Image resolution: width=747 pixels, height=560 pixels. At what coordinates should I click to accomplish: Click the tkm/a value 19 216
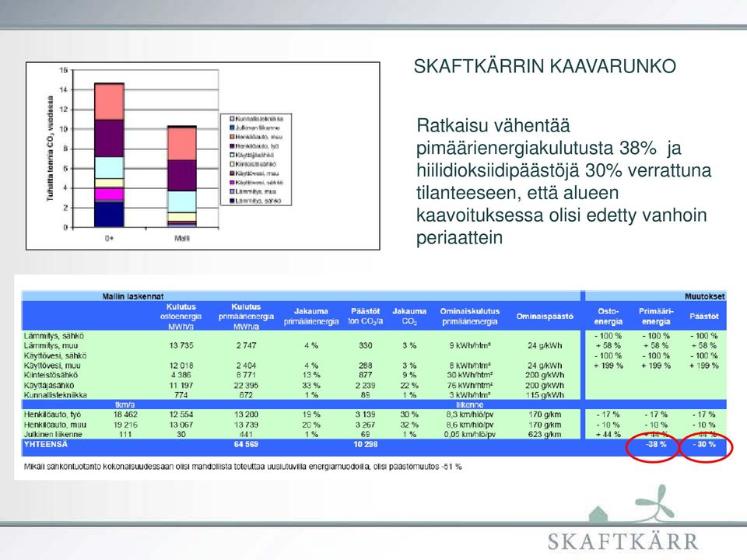(125, 425)
